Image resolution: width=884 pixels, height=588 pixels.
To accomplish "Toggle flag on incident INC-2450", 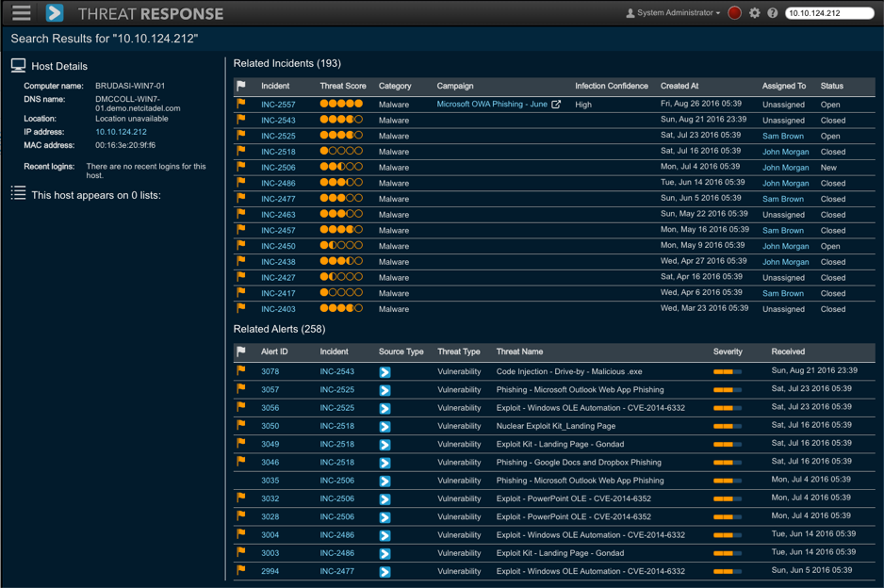I will [241, 246].
